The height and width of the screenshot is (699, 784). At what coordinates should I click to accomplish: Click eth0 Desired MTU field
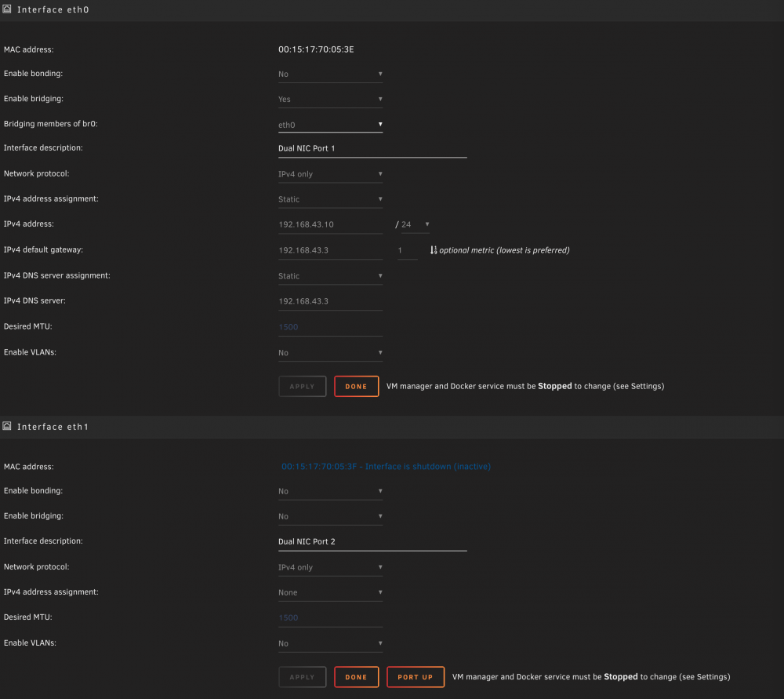330,327
